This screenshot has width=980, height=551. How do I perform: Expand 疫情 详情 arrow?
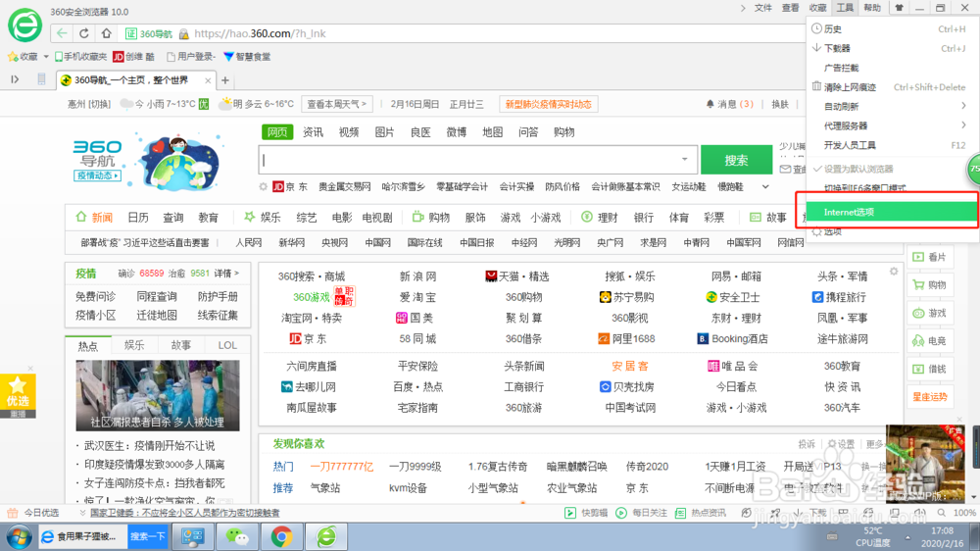pos(226,274)
